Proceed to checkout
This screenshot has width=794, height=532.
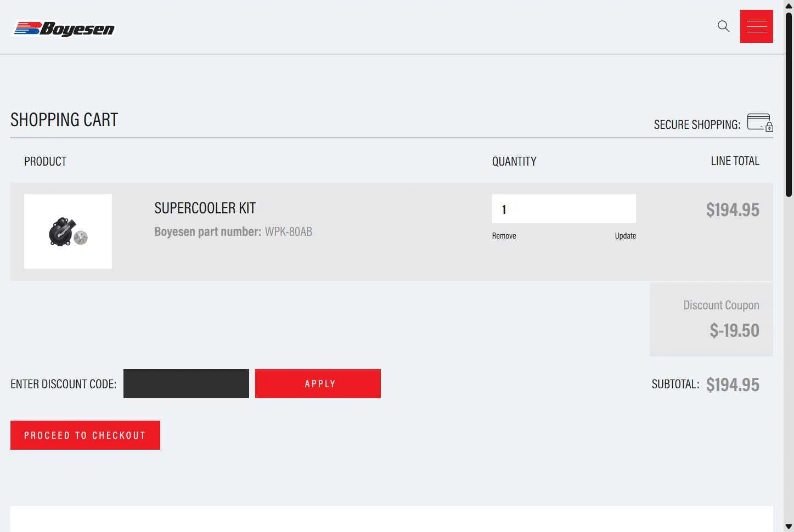(x=85, y=435)
